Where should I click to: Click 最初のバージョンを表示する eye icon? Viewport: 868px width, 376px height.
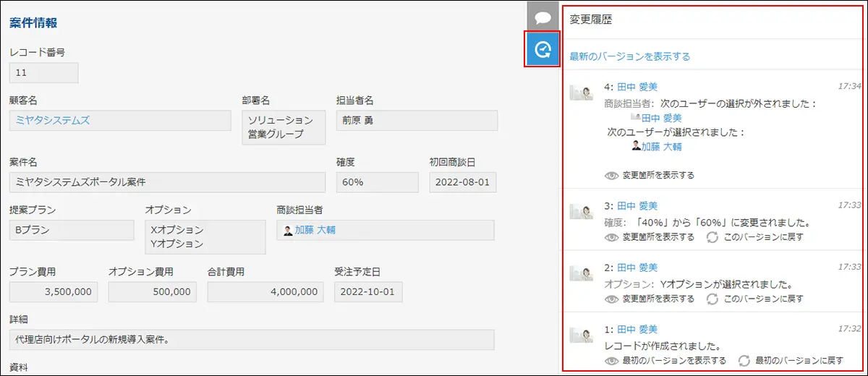[611, 360]
